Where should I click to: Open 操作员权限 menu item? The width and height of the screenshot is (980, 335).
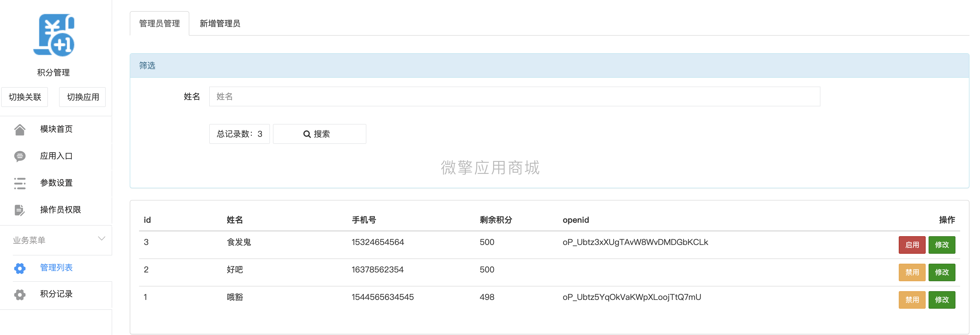pyautogui.click(x=60, y=210)
